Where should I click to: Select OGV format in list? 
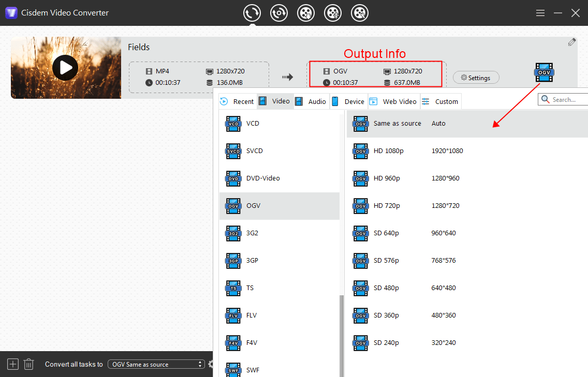[x=280, y=206]
